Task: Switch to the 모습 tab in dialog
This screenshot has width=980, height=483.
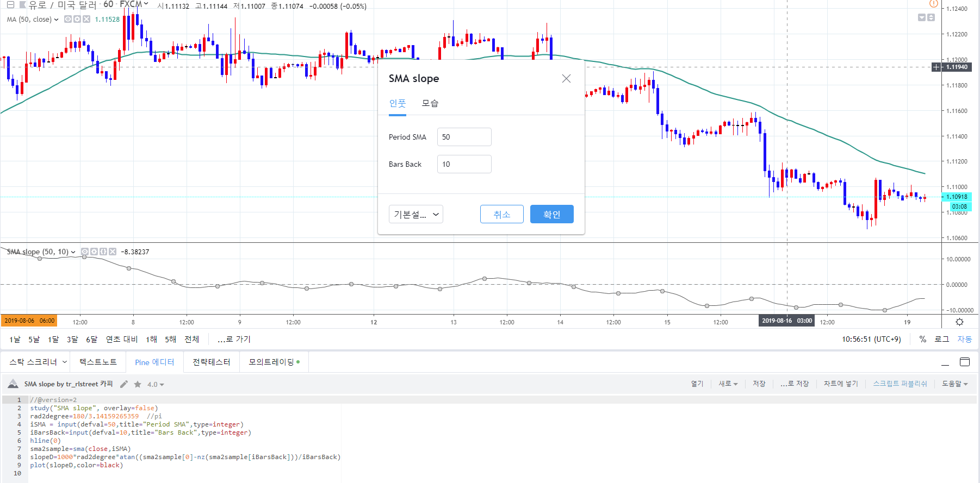Action: pos(430,103)
